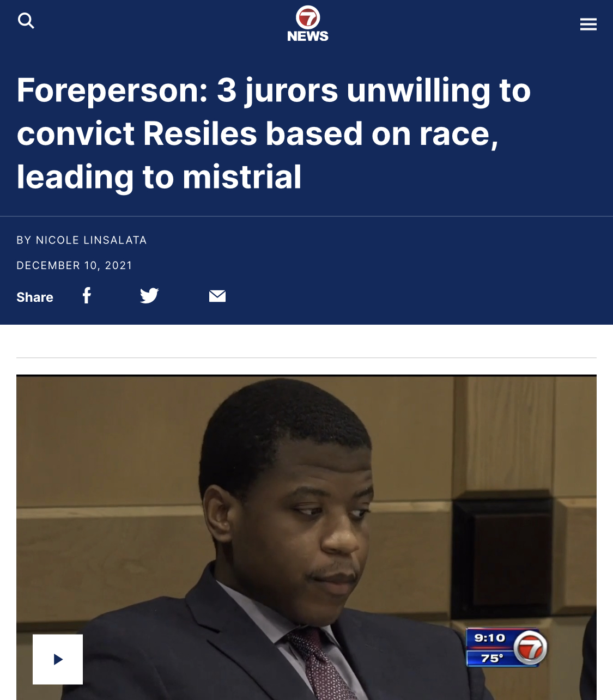
Task: Share the article on Facebook
Action: click(x=87, y=296)
